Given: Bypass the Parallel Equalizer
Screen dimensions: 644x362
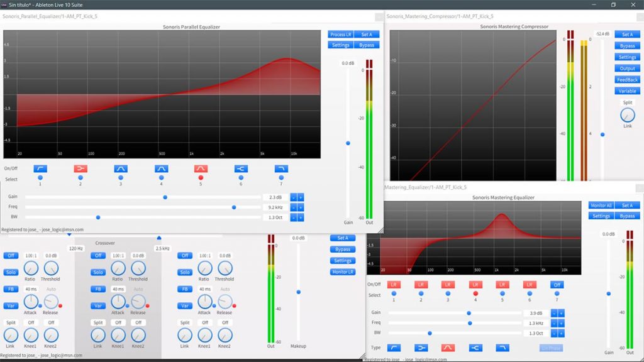Looking at the screenshot, I should pos(367,45).
